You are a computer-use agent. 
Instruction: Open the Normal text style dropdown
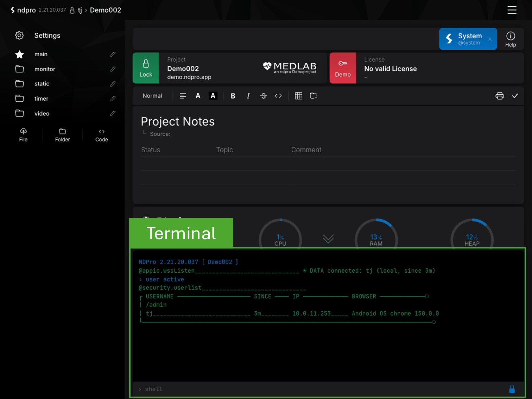(x=152, y=96)
